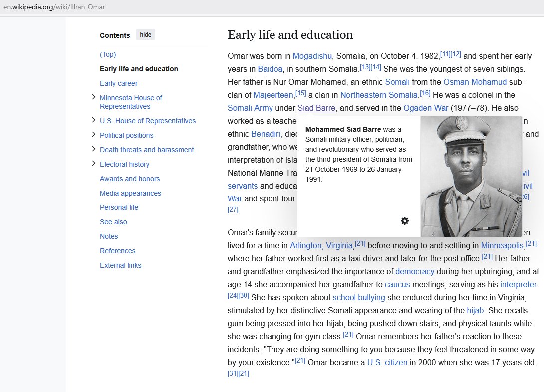The image size is (544, 392).
Task: Go to Early career section
Action: pos(119,83)
